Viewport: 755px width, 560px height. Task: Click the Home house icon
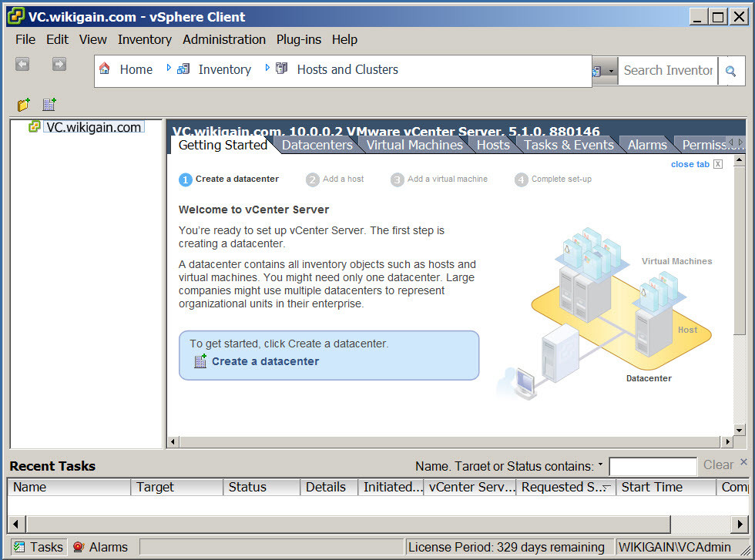(x=105, y=69)
